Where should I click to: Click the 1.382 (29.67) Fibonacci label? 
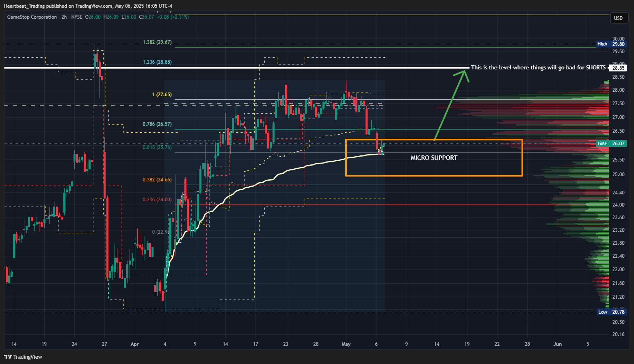(157, 42)
